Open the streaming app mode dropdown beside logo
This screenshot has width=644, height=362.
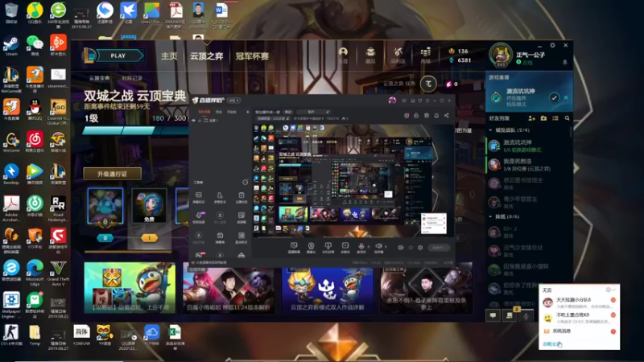234,100
